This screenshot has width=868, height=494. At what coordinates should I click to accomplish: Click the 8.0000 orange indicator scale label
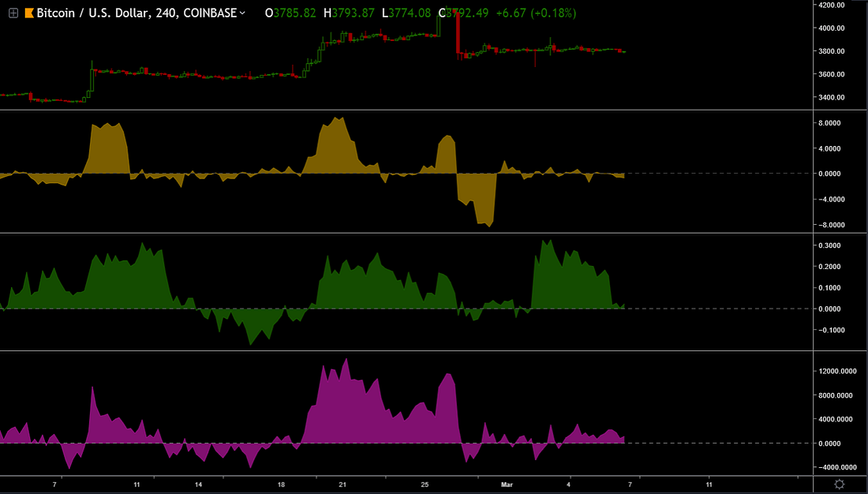[830, 123]
